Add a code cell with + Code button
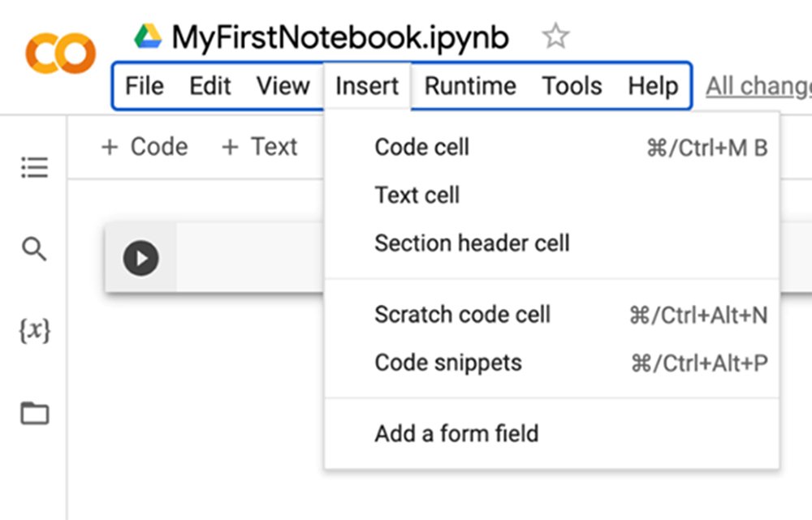Screen dimensions: 812x520 [144, 147]
